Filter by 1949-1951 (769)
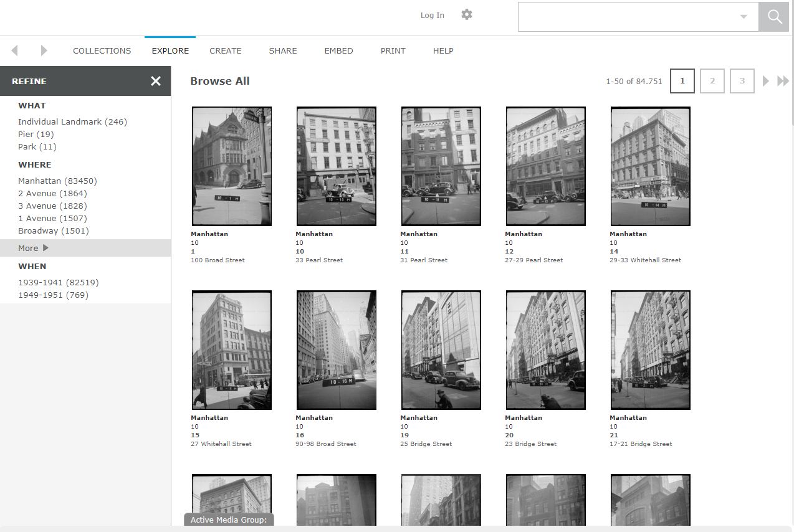The height and width of the screenshot is (532, 794). tap(54, 295)
